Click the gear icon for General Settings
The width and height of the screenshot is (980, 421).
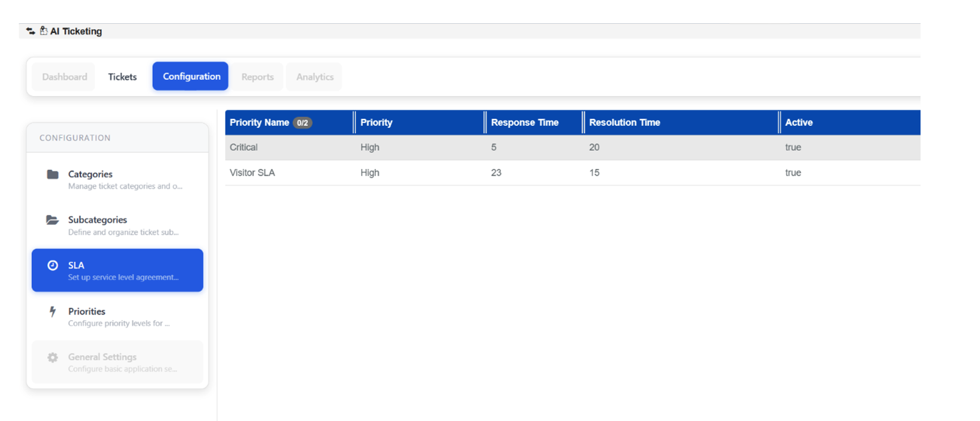(53, 357)
